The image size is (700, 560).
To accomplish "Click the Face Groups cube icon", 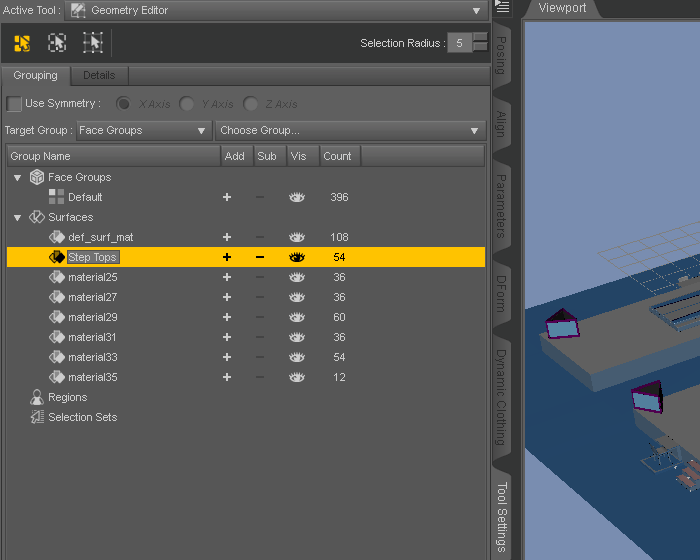I will point(37,177).
